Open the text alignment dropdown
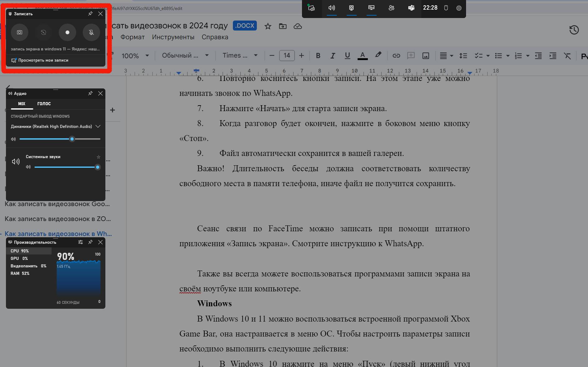 point(447,56)
